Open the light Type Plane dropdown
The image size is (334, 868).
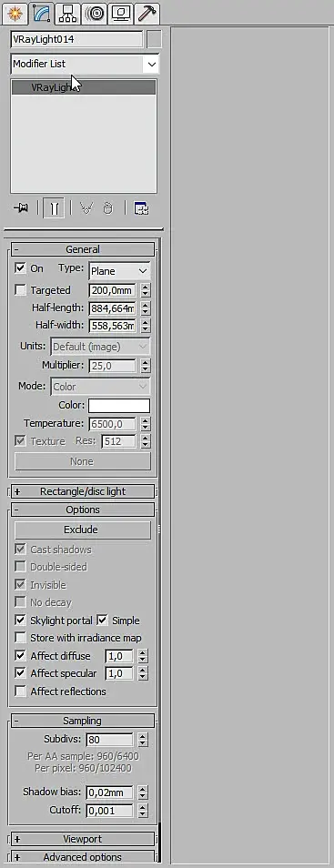(119, 271)
